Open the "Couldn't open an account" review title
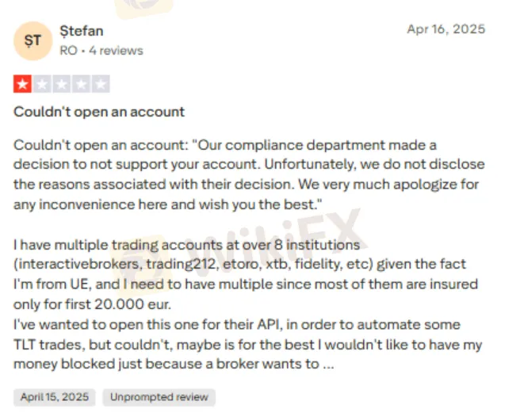The width and height of the screenshot is (505, 420). pos(99,112)
